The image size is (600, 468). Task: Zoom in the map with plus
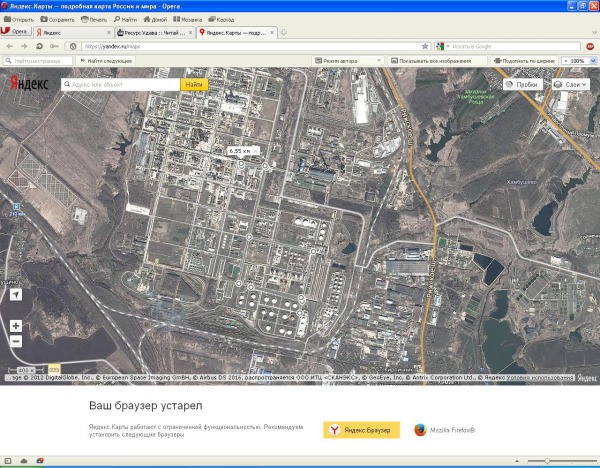click(16, 326)
